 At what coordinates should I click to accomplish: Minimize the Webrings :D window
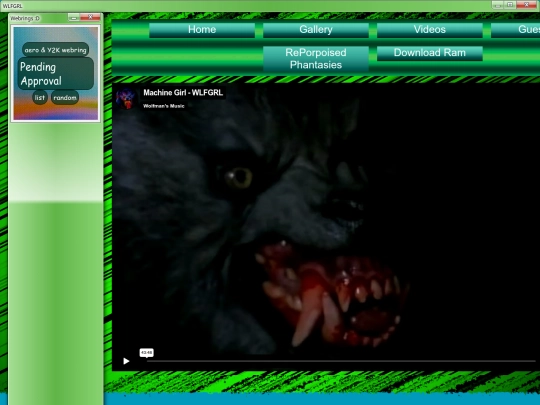coord(73,17)
